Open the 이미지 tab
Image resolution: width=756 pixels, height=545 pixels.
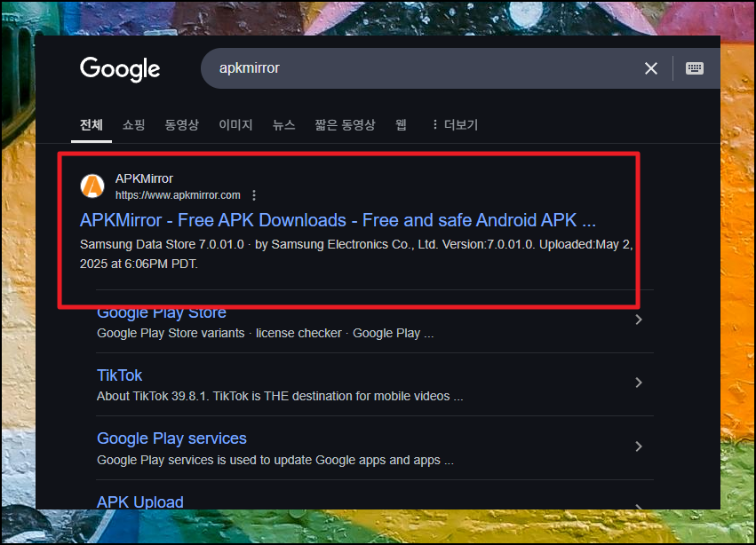[235, 125]
